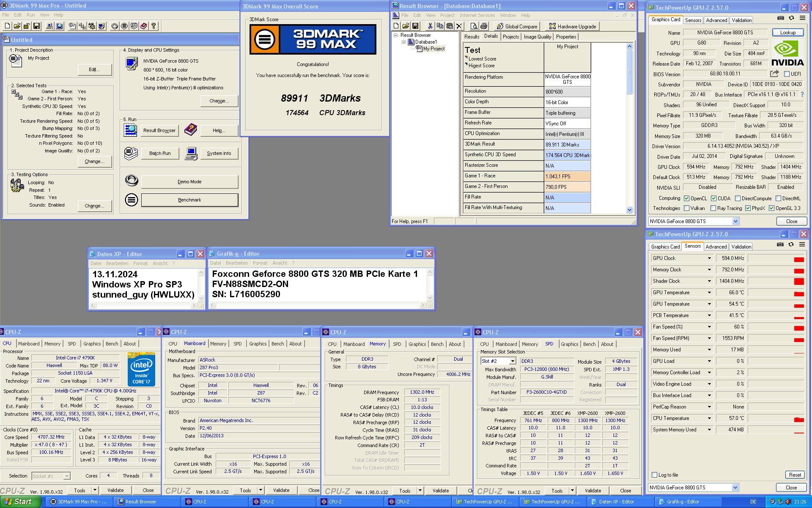Toggle the CUDA checkbox
The height and width of the screenshot is (508, 812).
(x=713, y=198)
